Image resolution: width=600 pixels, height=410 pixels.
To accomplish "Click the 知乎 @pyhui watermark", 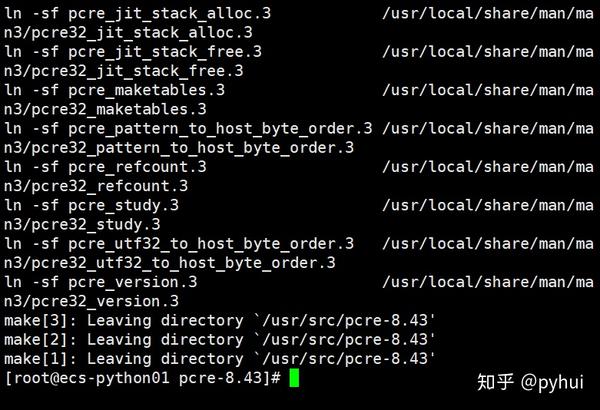I will click(x=530, y=382).
